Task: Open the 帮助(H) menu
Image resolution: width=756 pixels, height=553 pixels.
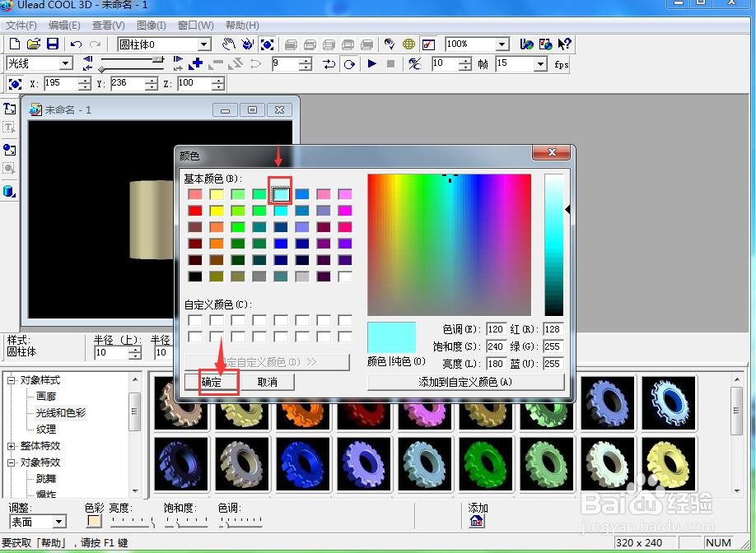Action: coord(242,25)
